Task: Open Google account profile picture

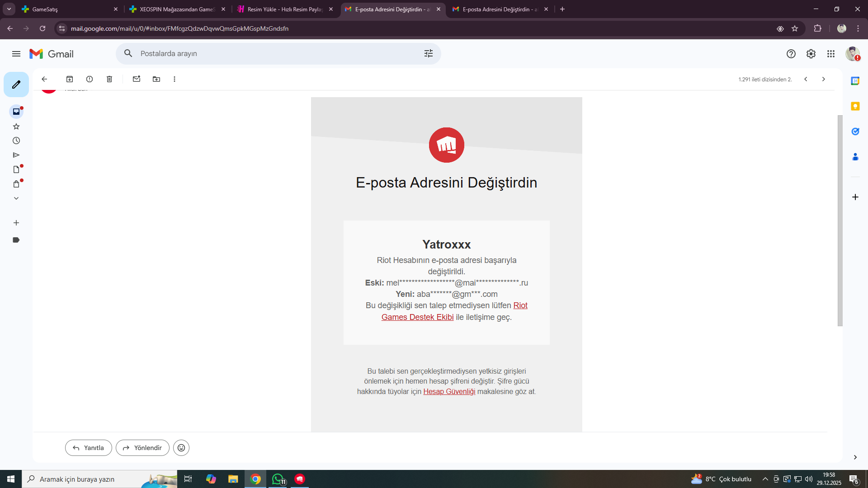Action: (853, 54)
